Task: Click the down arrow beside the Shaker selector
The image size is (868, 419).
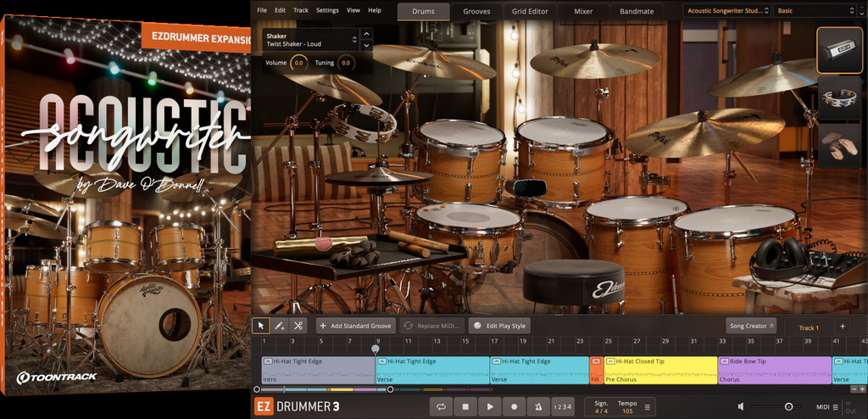Action: (x=366, y=46)
